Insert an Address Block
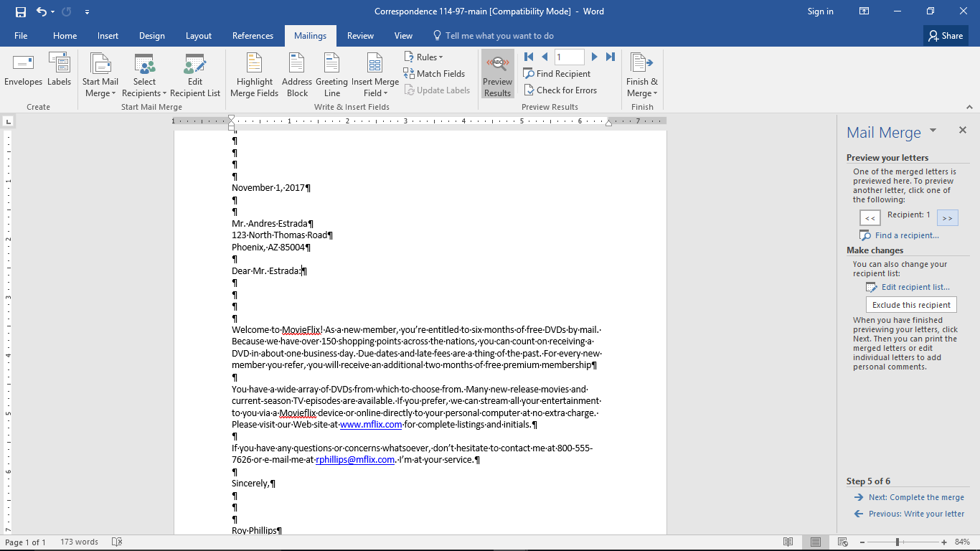980x551 pixels. click(x=296, y=74)
